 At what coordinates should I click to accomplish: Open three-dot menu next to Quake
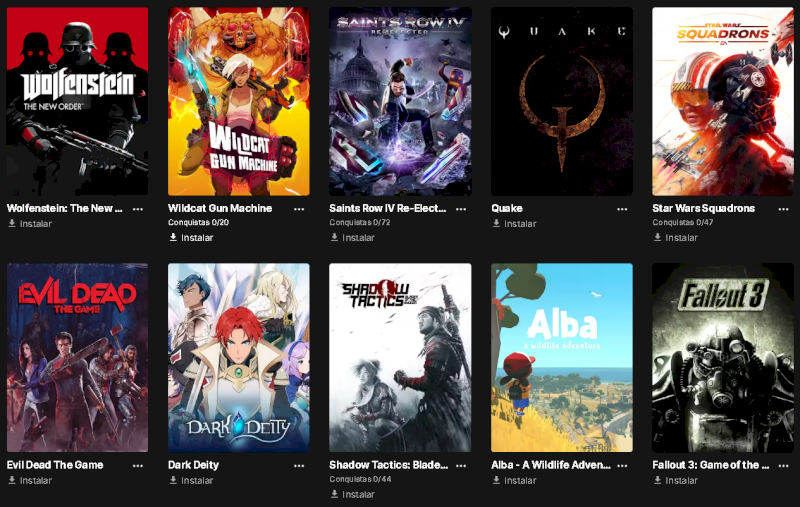coord(622,209)
